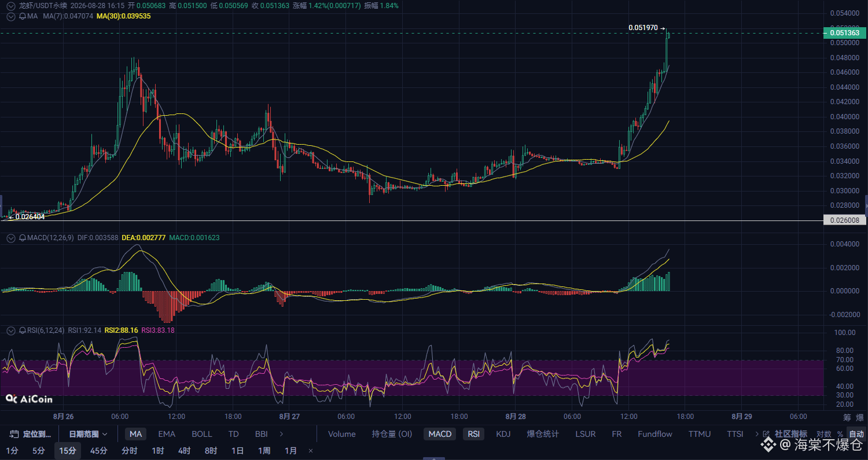Image resolution: width=868 pixels, height=460 pixels.
Task: Collapse the MACD indicator panel
Action: point(10,238)
